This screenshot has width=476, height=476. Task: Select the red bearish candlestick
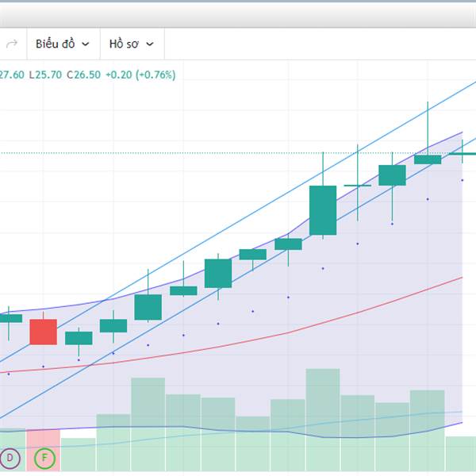[43, 332]
